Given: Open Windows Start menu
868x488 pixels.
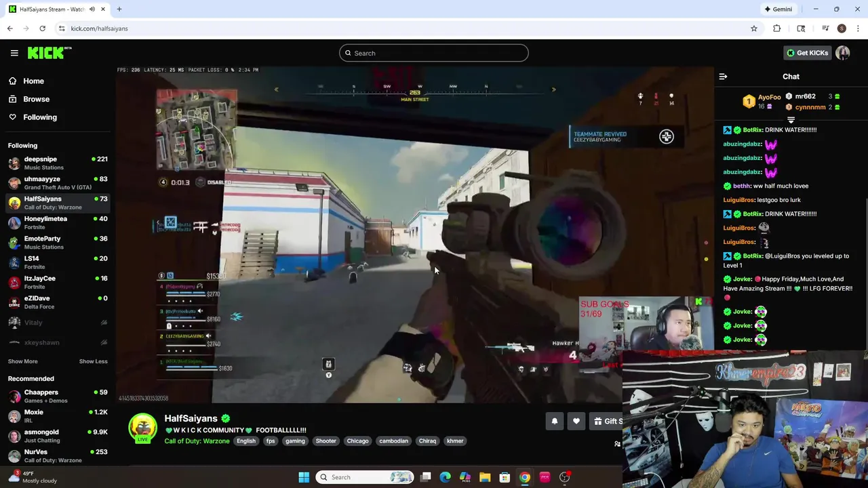Looking at the screenshot, I should click(x=304, y=477).
